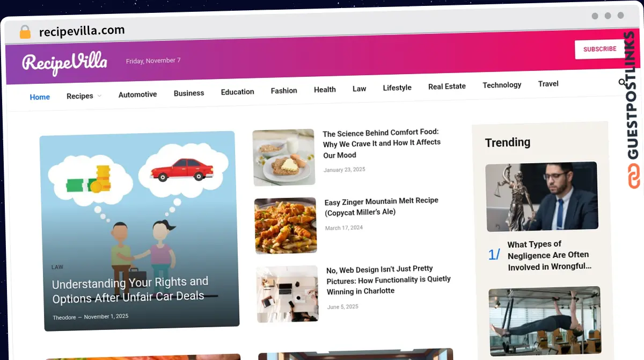Image resolution: width=644 pixels, height=360 pixels.
Task: Click the Trending heading
Action: (x=507, y=142)
